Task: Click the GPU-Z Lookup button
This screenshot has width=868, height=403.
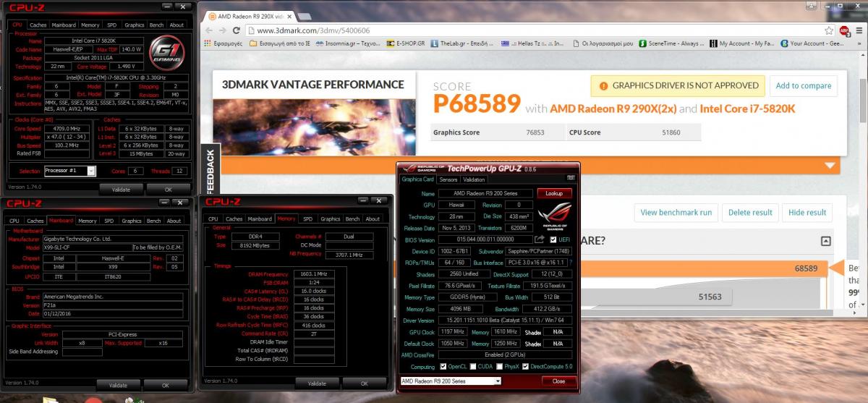Action: pyautogui.click(x=554, y=193)
